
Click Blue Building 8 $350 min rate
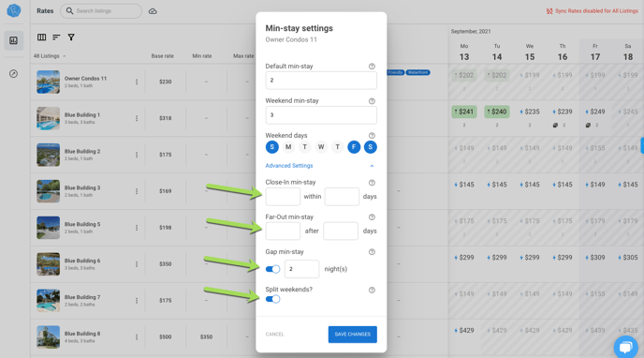point(206,337)
